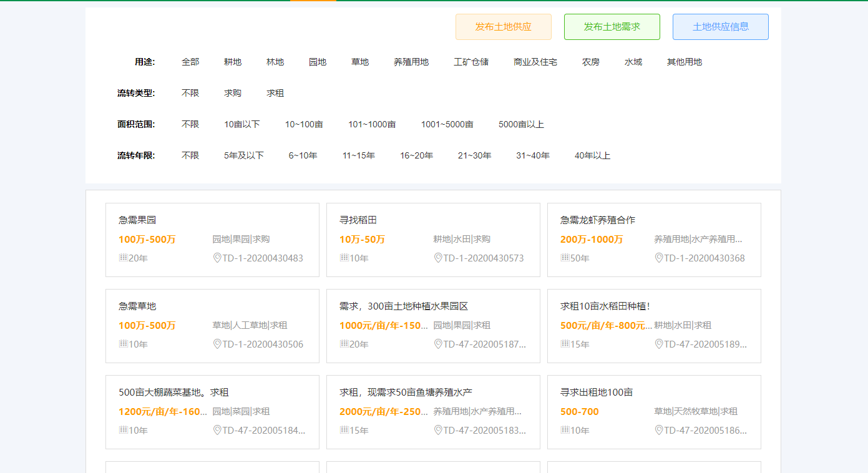Select 10~100亩 area range filter
Viewport: 868px width, 473px height.
(304, 124)
